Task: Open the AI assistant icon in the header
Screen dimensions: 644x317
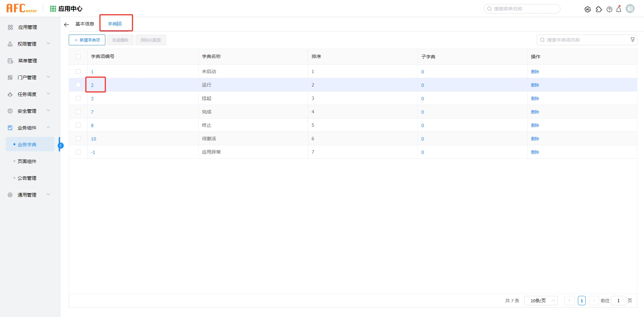Action: click(588, 9)
